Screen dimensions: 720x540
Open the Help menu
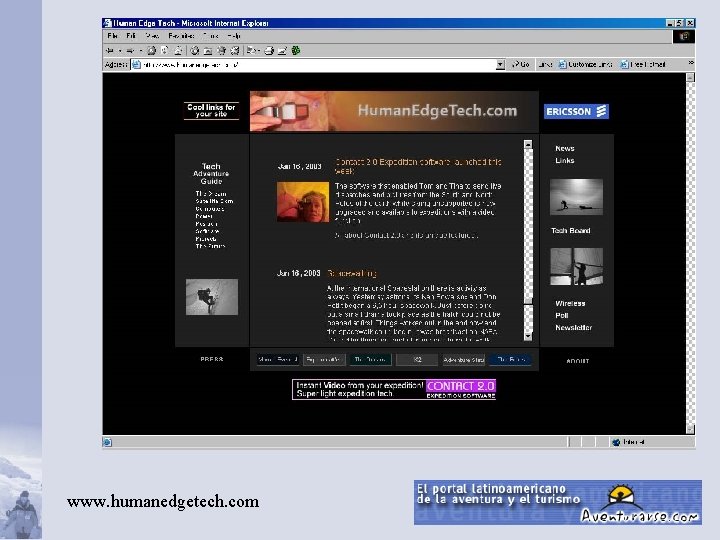234,35
